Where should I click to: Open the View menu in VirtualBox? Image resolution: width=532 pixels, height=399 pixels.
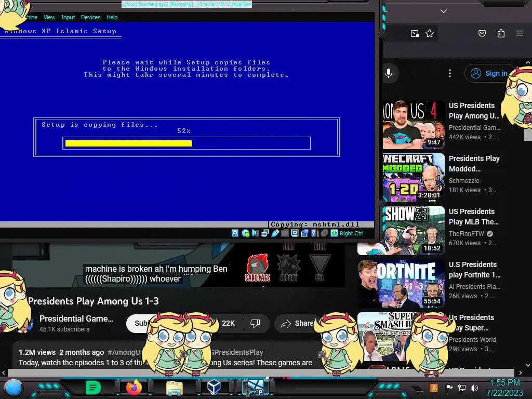(x=49, y=17)
